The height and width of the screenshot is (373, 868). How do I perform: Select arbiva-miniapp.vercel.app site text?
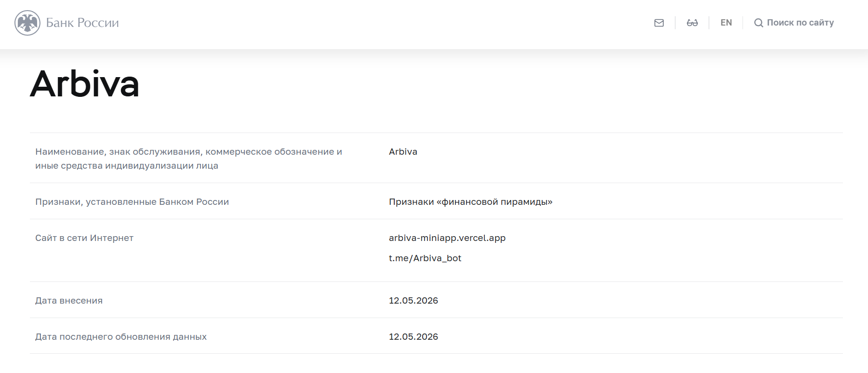click(x=447, y=238)
